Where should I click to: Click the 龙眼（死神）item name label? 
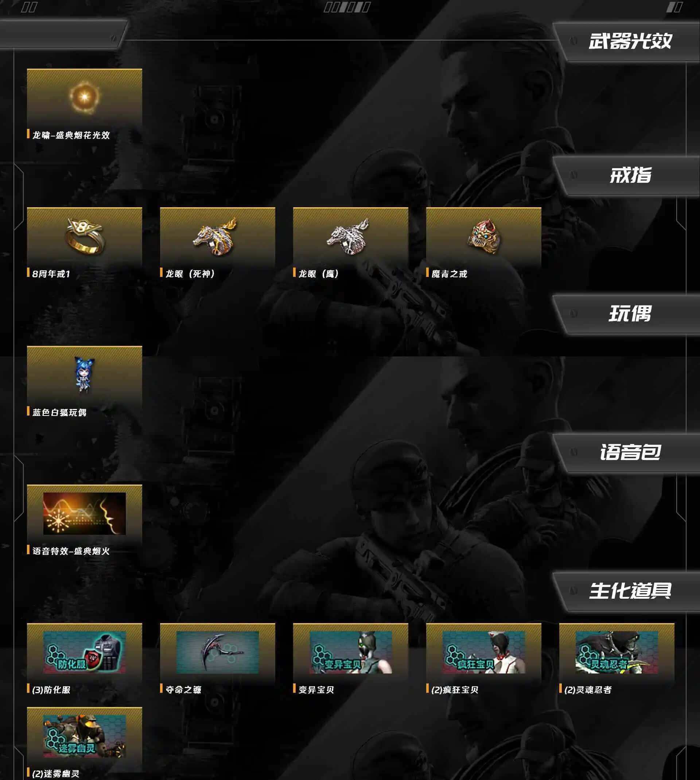pyautogui.click(x=190, y=274)
